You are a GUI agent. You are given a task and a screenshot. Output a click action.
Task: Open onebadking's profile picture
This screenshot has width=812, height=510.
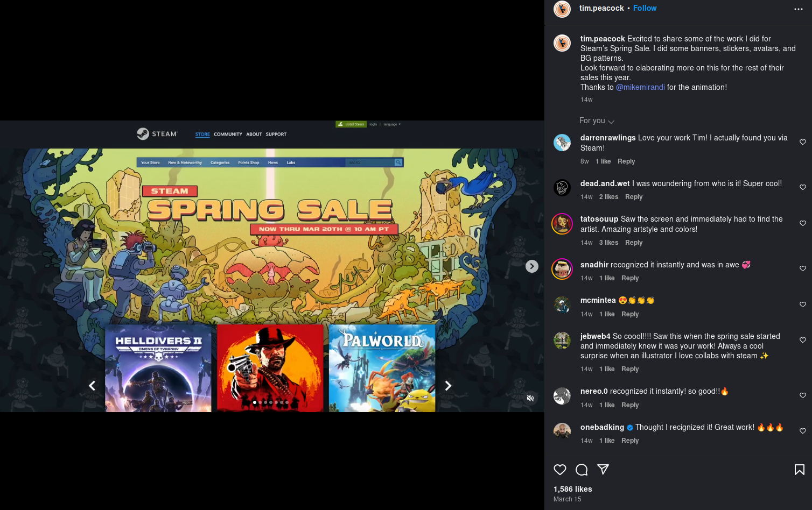tap(562, 431)
